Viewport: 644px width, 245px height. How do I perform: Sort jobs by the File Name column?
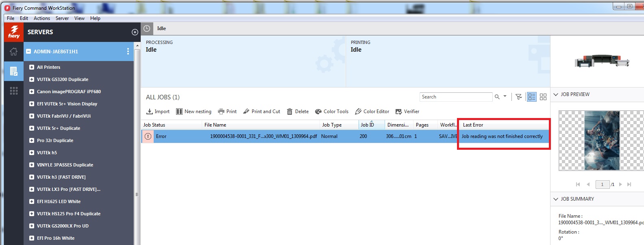click(x=261, y=125)
